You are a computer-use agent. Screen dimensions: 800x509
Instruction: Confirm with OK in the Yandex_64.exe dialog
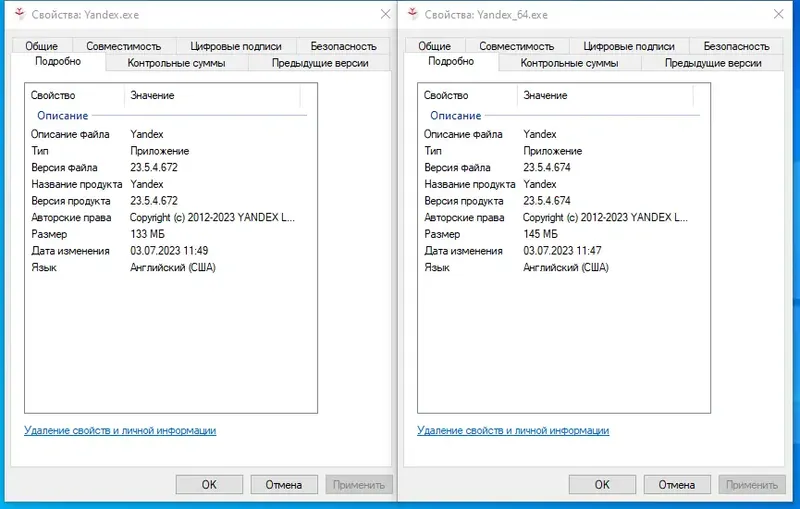coord(602,484)
